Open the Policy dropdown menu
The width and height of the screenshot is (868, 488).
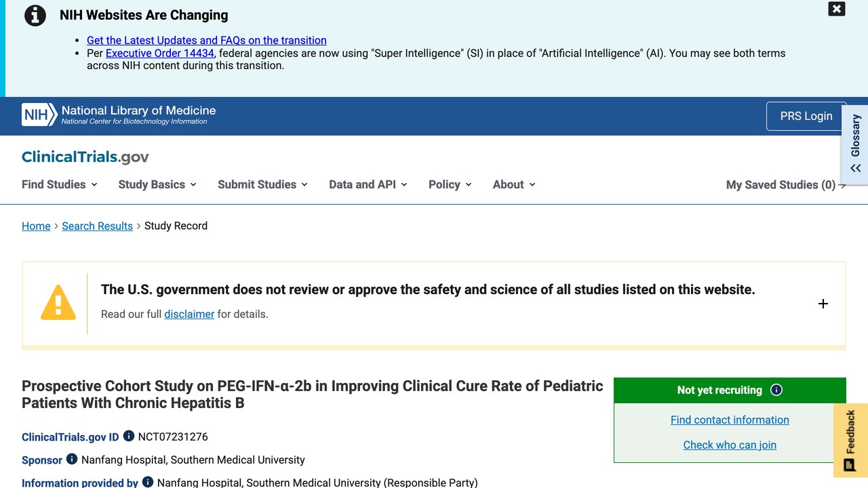pos(450,184)
